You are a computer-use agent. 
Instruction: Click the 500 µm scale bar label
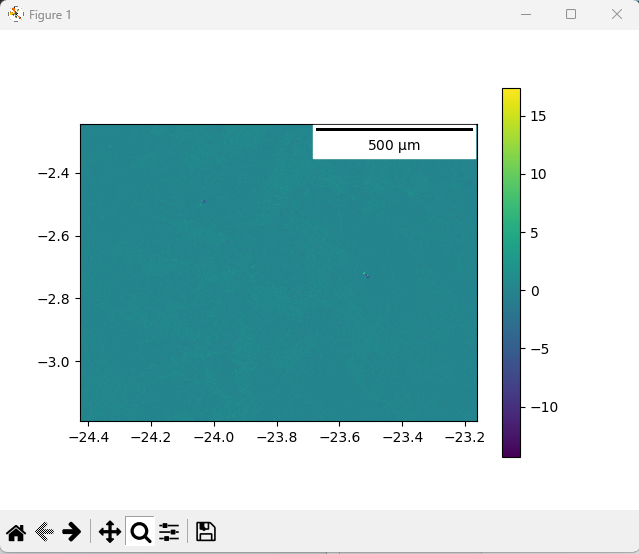(394, 146)
